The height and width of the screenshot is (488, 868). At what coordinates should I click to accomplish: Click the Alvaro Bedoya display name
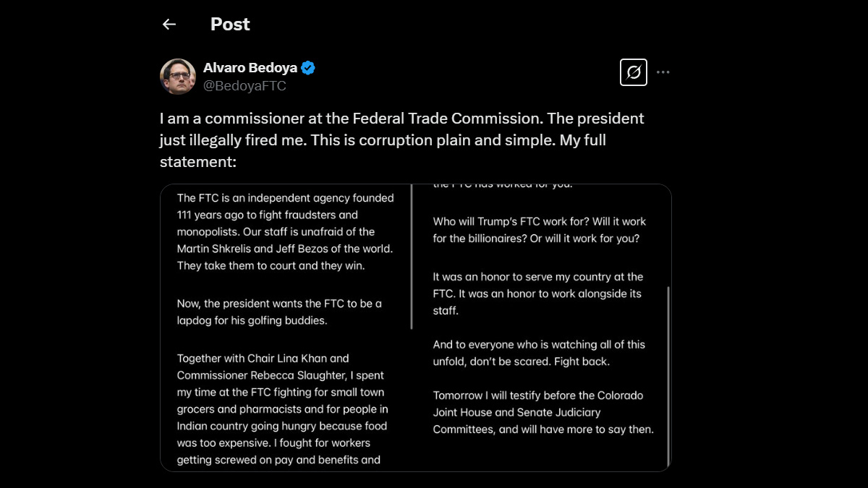pyautogui.click(x=250, y=68)
